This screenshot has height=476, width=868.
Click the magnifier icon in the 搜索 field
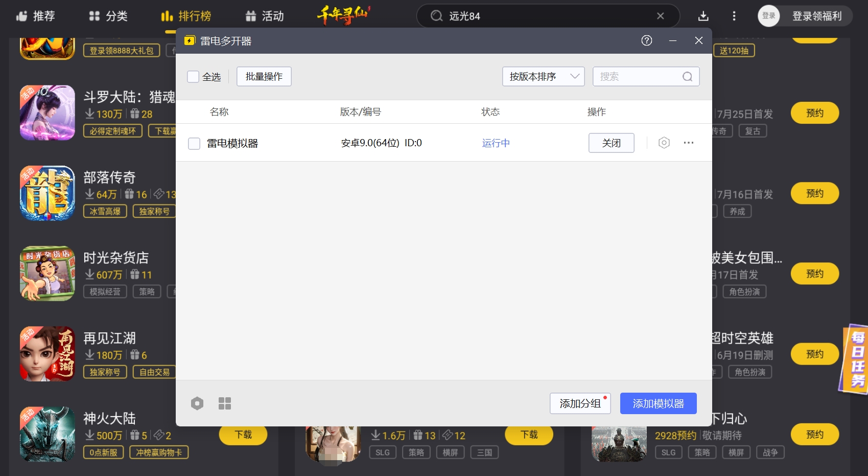click(x=688, y=77)
